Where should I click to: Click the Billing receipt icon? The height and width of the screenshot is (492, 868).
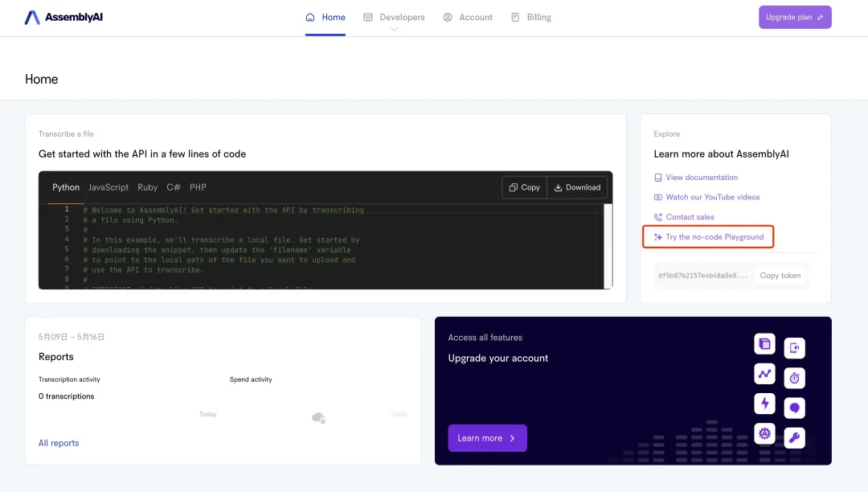tap(515, 17)
